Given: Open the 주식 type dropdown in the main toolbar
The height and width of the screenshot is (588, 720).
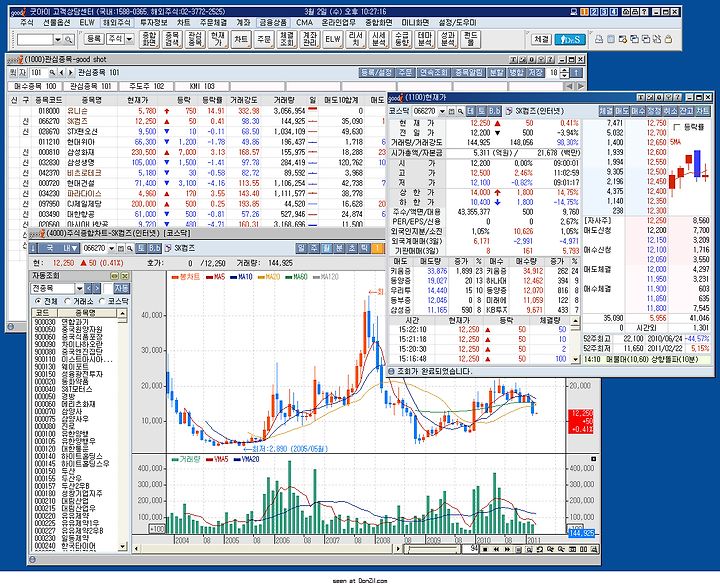Looking at the screenshot, I should click(129, 39).
